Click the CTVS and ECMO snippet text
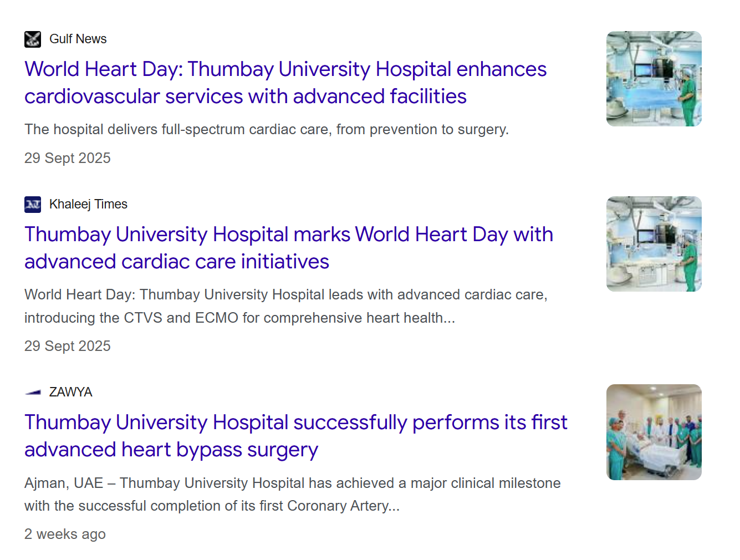Viewport: 740px width, 560px height. coord(239,318)
